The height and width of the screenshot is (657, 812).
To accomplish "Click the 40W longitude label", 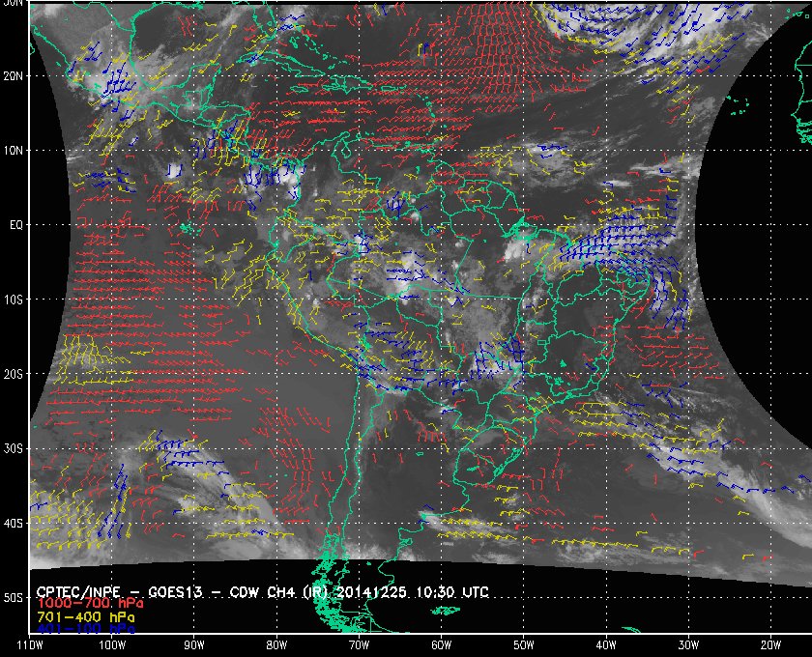I will 606,645.
